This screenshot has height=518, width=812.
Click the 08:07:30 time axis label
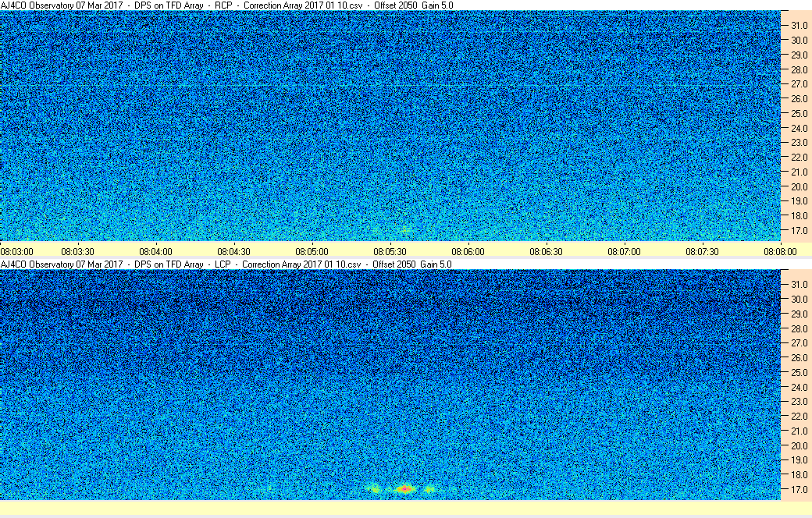[702, 252]
